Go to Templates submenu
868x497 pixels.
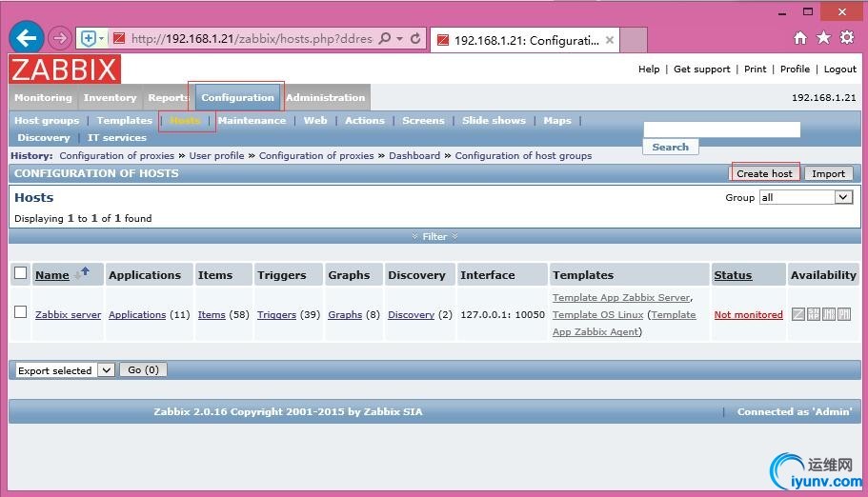(124, 120)
